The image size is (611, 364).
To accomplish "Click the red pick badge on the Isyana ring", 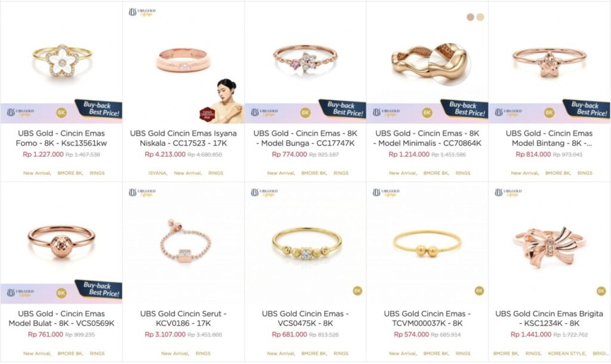I will click(x=207, y=115).
